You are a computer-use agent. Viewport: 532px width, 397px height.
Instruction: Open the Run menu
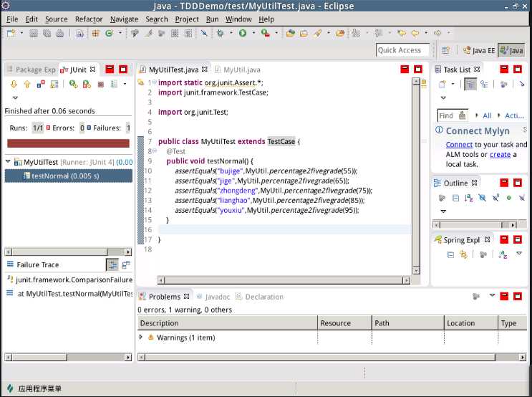pos(213,19)
